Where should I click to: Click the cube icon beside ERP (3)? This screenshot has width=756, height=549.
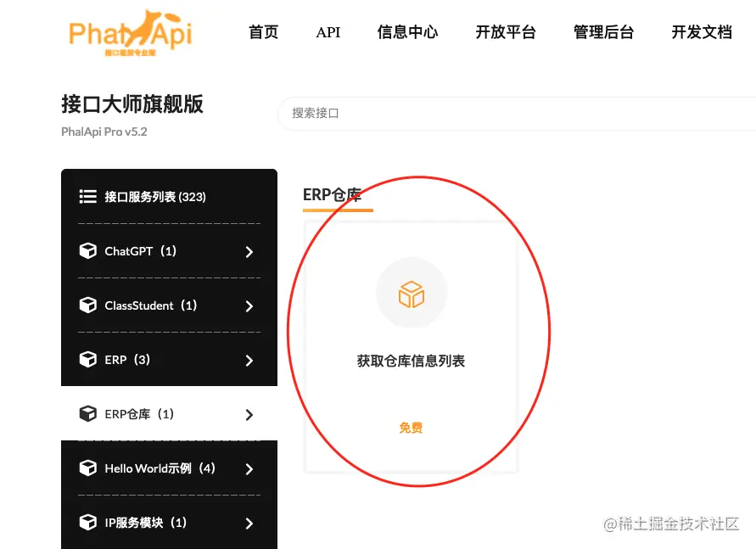click(x=87, y=360)
